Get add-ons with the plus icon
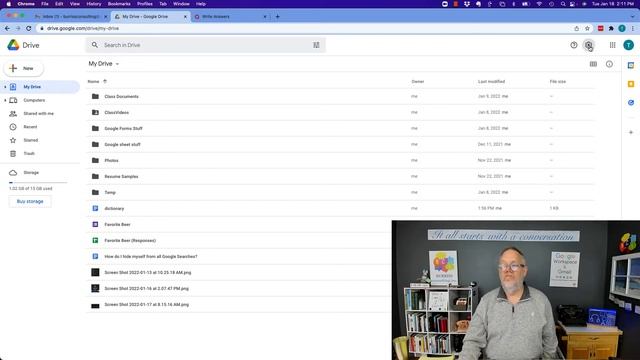Image resolution: width=640 pixels, height=360 pixels. (631, 132)
